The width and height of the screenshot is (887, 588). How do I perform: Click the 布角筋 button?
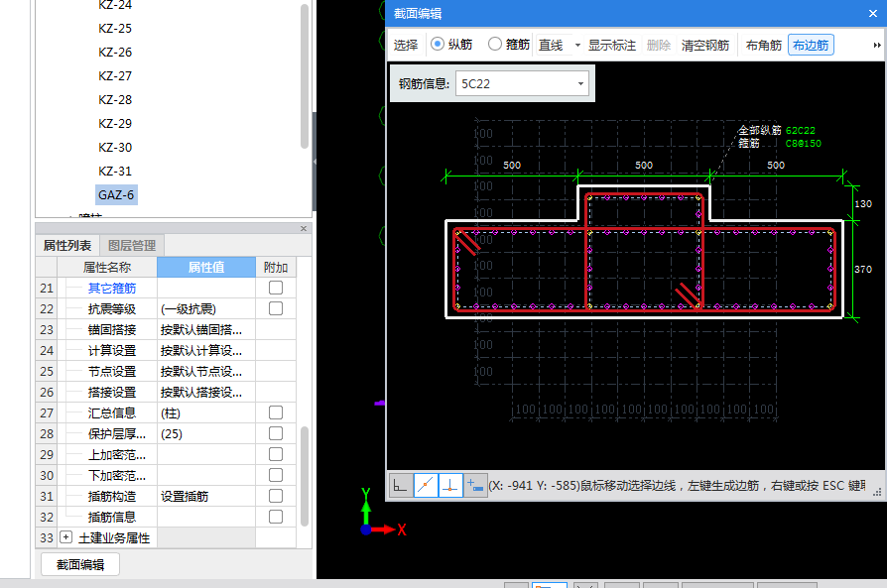point(764,46)
